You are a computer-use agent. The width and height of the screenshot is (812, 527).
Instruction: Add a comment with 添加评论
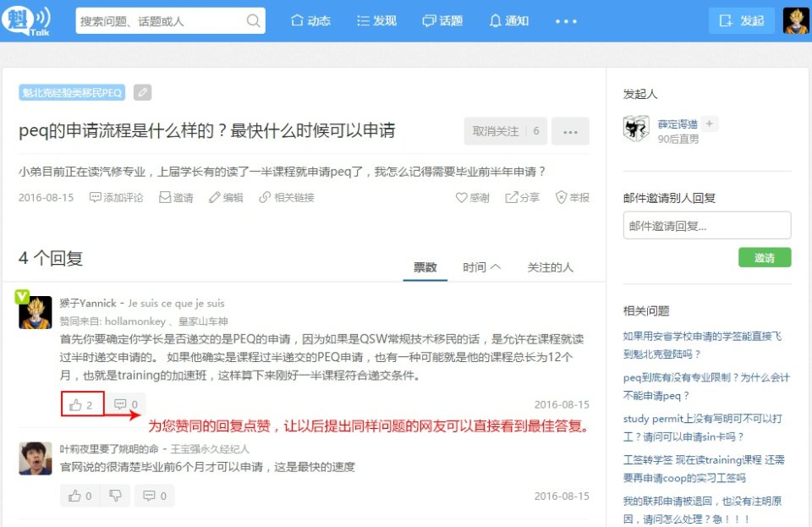click(117, 198)
